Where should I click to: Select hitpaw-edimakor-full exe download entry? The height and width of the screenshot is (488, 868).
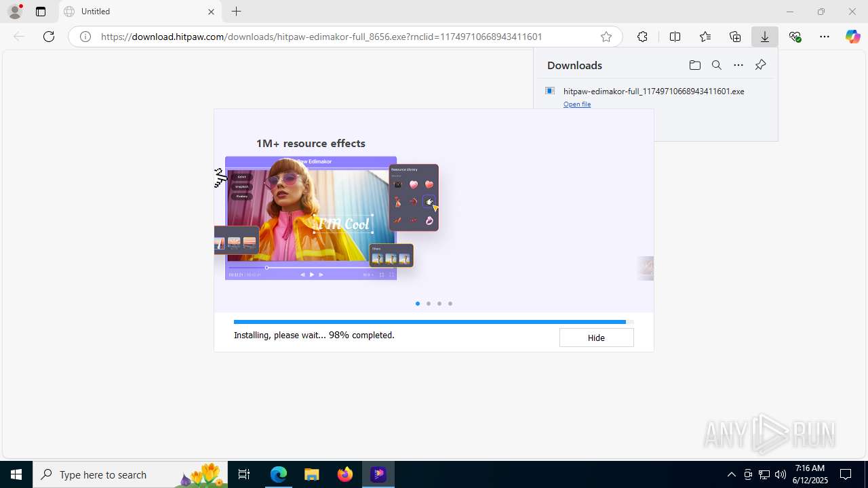(654, 91)
